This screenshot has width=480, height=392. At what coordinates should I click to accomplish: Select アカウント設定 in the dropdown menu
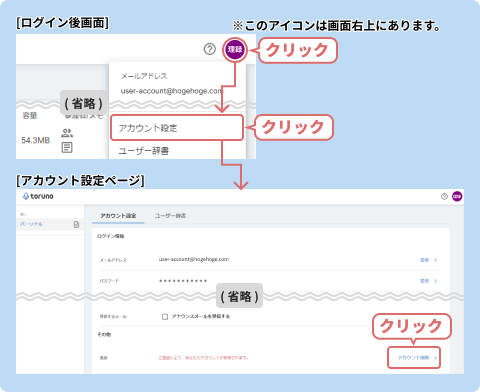(x=177, y=128)
